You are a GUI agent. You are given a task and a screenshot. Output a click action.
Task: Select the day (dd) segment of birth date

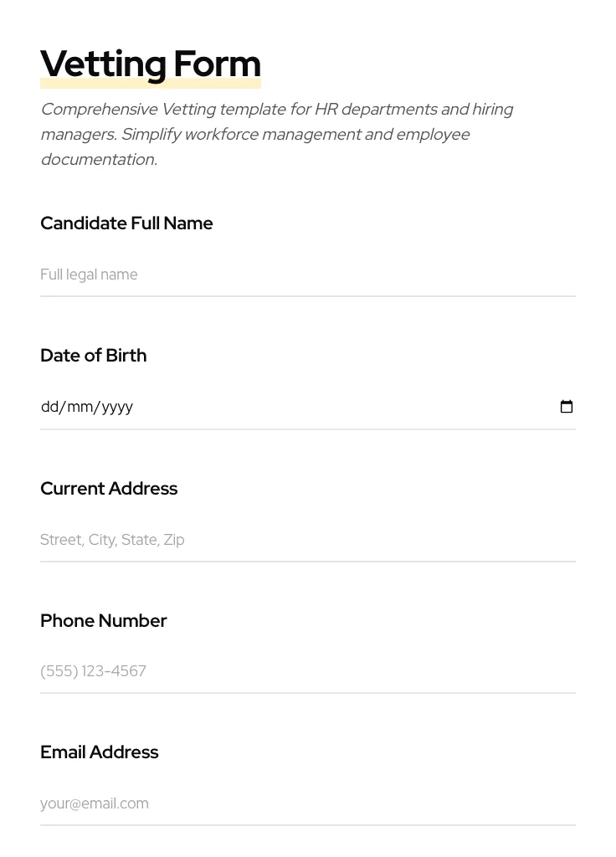[x=49, y=407]
